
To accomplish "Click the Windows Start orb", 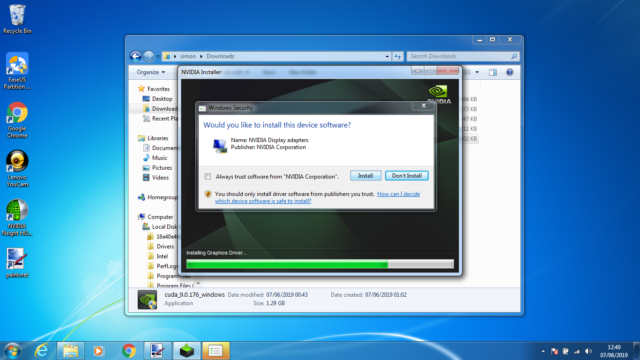I will tap(12, 351).
